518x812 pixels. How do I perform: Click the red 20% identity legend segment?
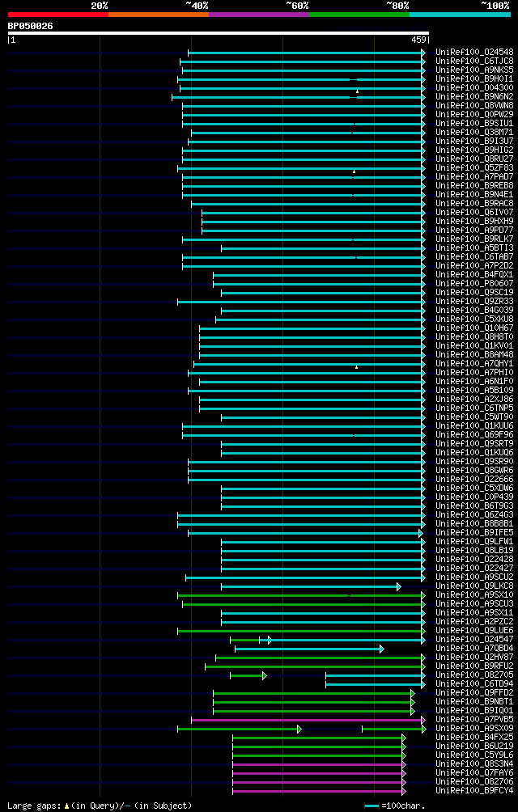click(x=58, y=15)
